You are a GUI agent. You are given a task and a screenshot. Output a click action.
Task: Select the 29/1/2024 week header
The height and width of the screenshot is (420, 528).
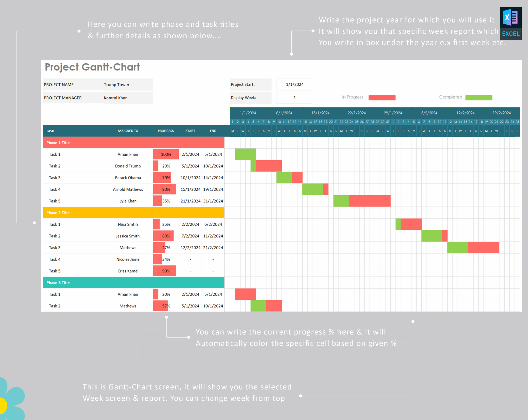(x=392, y=113)
